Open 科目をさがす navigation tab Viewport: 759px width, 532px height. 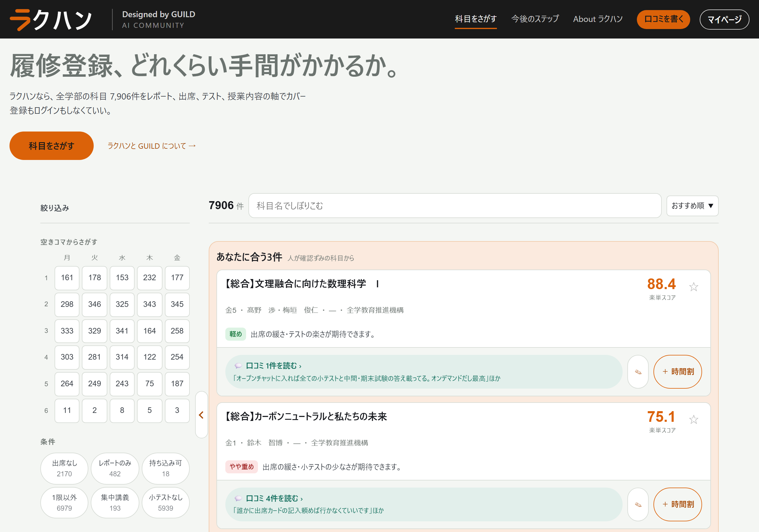pos(475,19)
